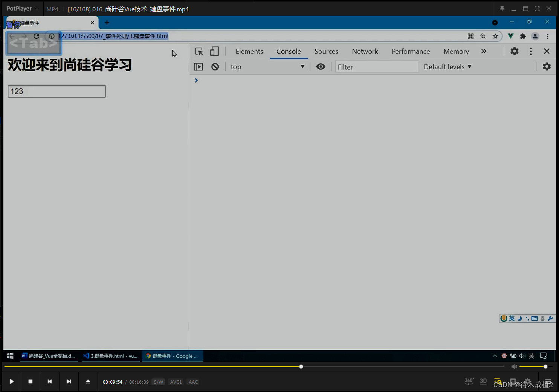Click the 00:09:54 elapsed time
This screenshot has height=392, width=559.
[x=112, y=382]
